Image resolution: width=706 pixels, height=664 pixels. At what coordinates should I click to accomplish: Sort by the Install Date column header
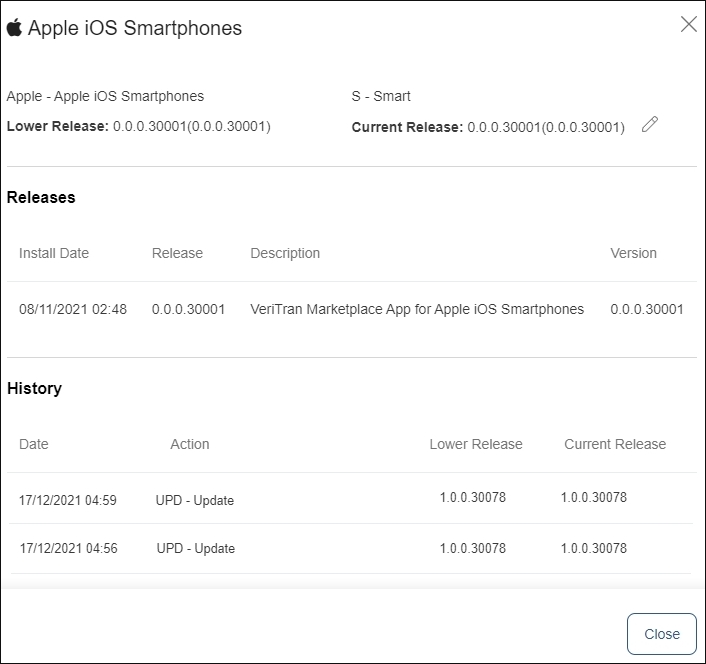coord(54,253)
